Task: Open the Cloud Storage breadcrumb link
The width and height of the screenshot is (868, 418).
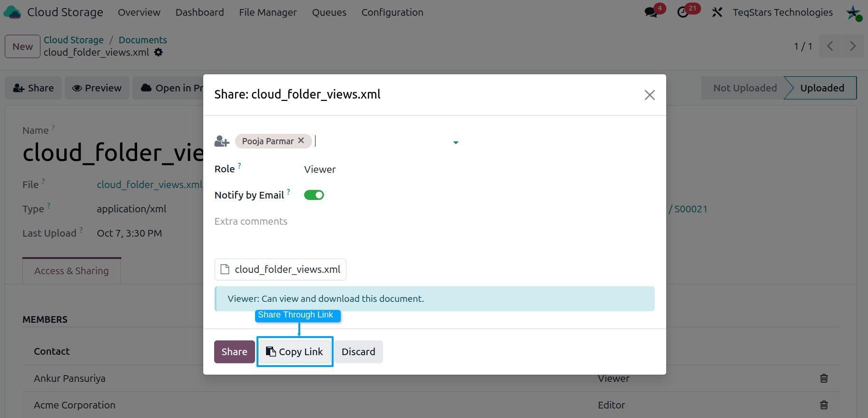Action: (x=74, y=40)
